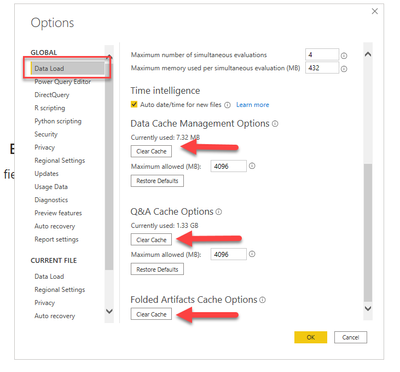Click info icon by Q&A maximum allowed

click(x=252, y=254)
